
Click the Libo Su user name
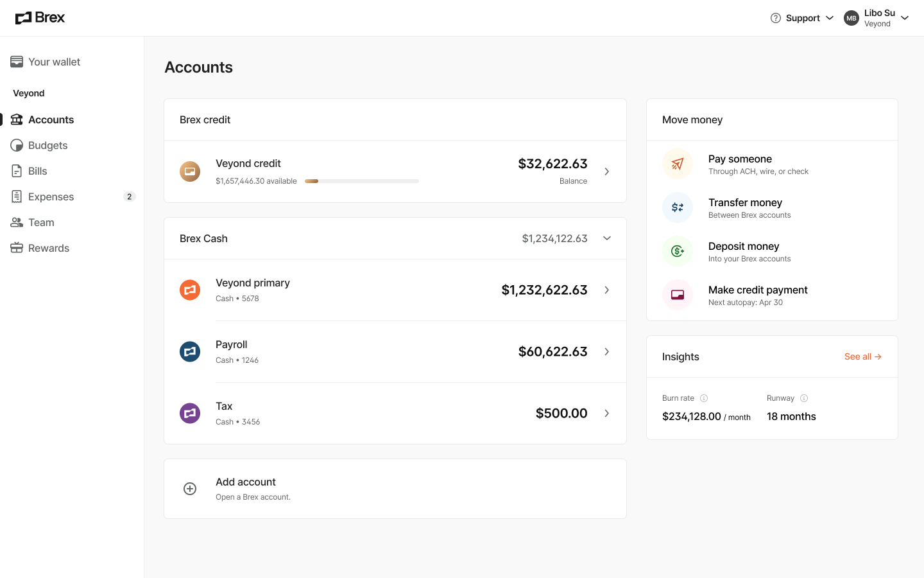tap(880, 13)
